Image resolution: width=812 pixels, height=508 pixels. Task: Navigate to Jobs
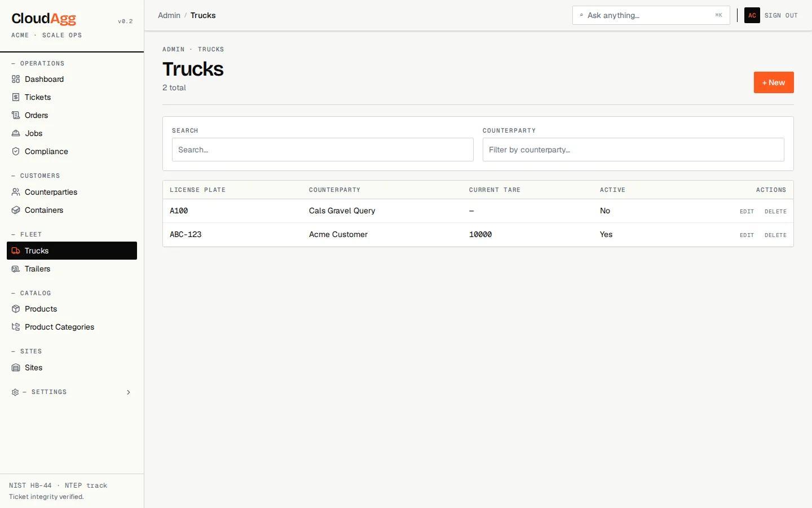[72, 133]
